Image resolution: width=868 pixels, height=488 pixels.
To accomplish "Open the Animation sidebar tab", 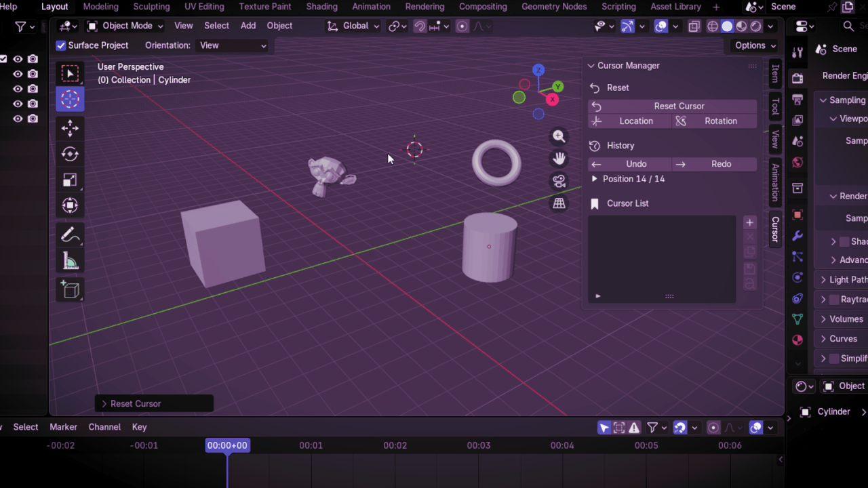I will click(775, 182).
